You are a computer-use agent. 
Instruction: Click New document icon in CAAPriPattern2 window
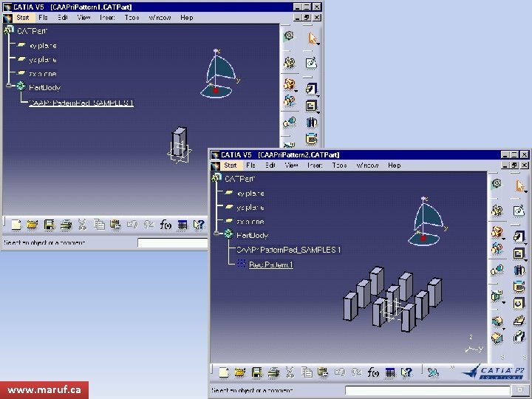pyautogui.click(x=224, y=372)
